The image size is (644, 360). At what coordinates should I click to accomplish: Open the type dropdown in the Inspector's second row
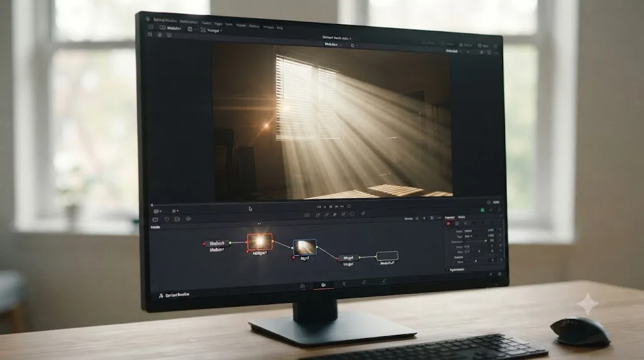click(x=469, y=236)
